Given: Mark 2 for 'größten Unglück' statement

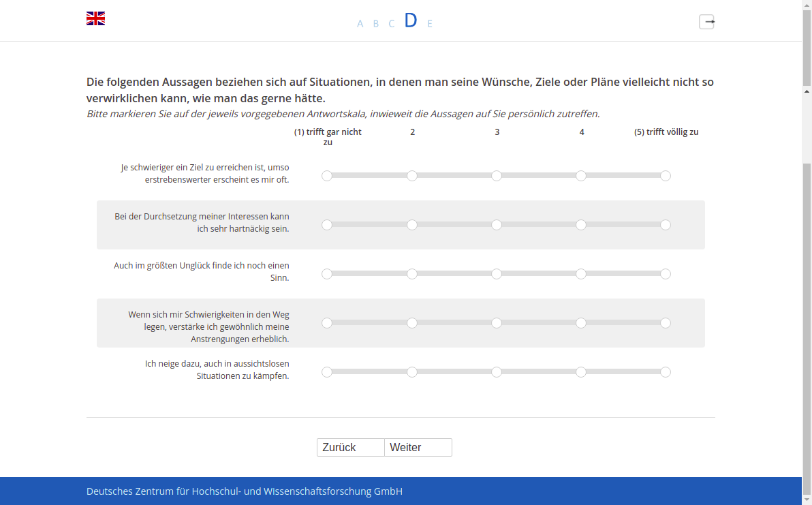Looking at the screenshot, I should 411,274.
